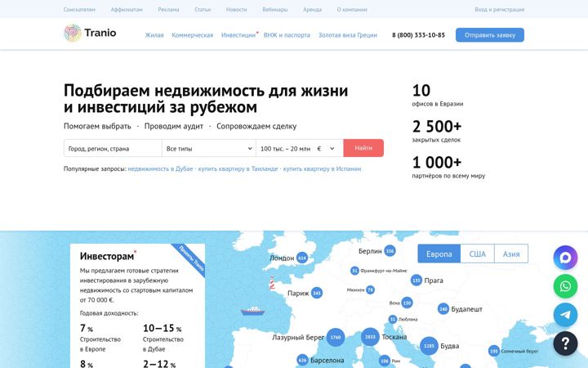Open Аренда top bar link

tap(312, 9)
